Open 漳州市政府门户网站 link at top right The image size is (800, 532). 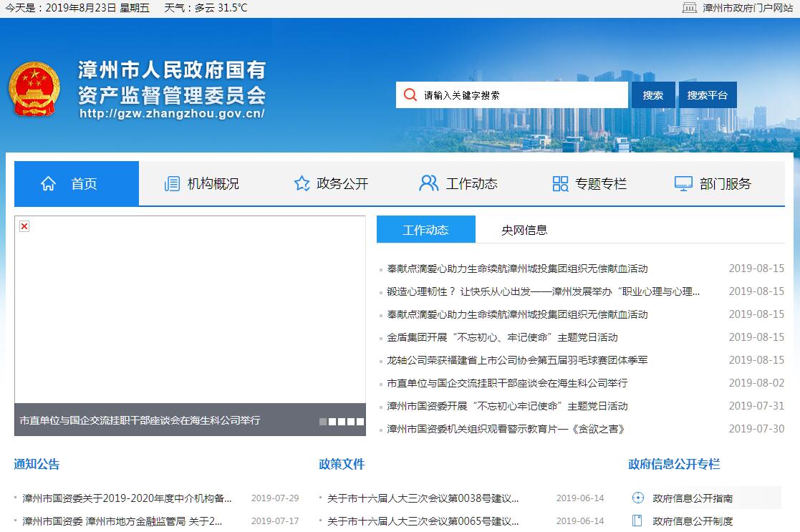[747, 8]
